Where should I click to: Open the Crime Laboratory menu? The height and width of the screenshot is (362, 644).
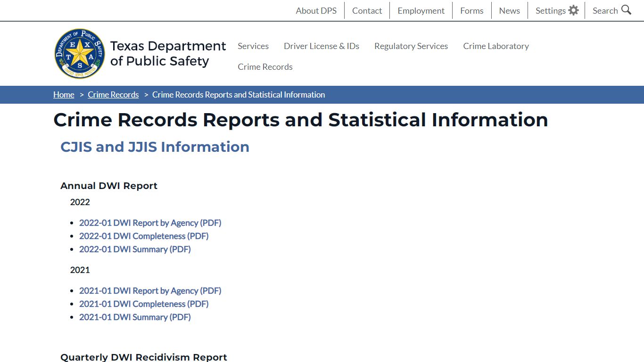point(496,46)
